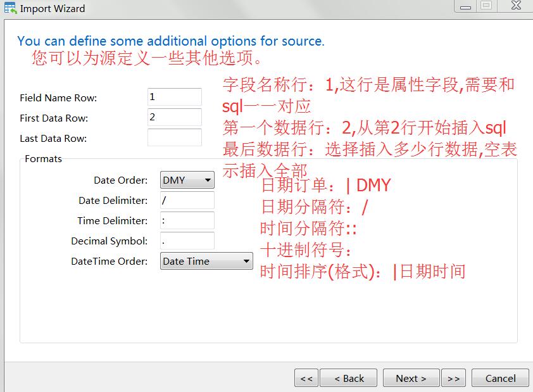Close the Import Wizard window
Image resolution: width=533 pixels, height=392 pixels.
pos(515,6)
